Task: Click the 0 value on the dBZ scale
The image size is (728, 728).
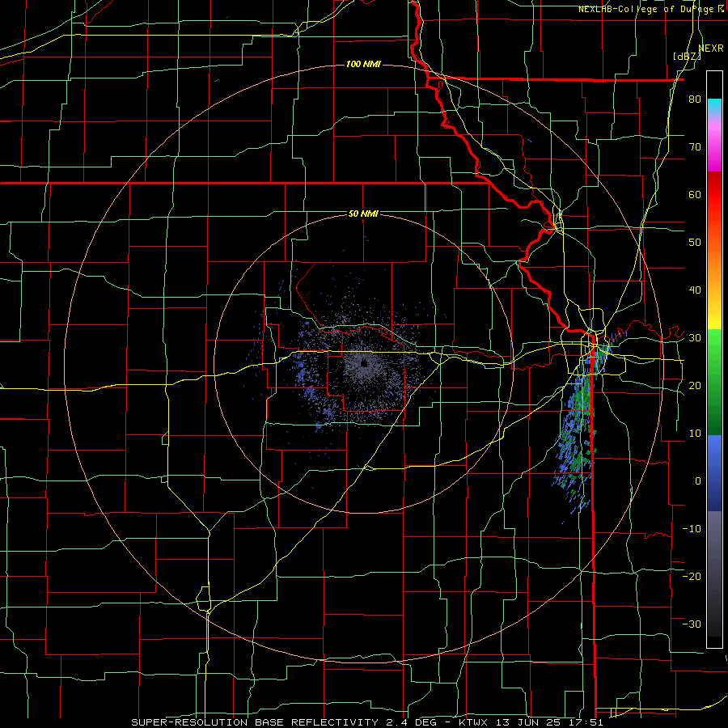Action: 698,481
